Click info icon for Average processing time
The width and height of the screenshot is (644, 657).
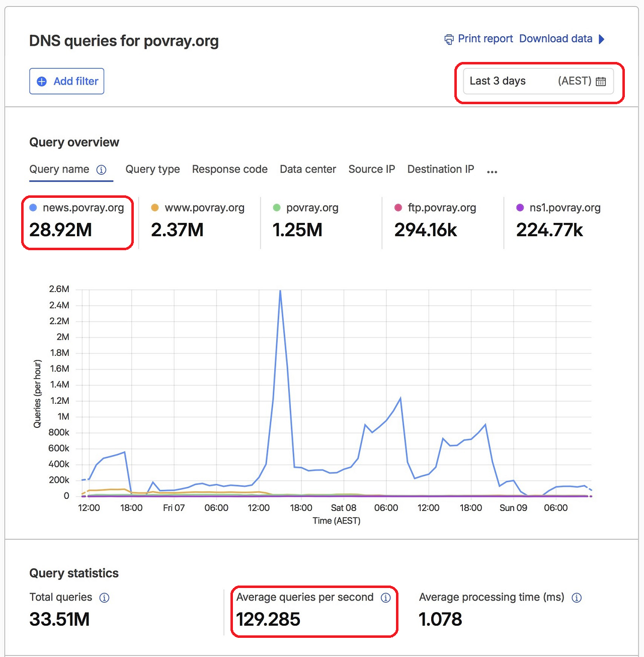577,598
